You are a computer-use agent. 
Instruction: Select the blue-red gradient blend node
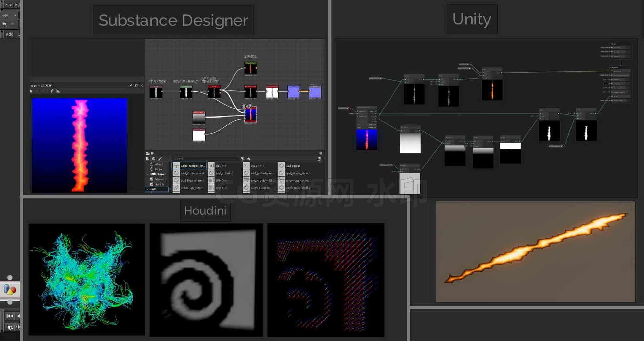[x=251, y=114]
